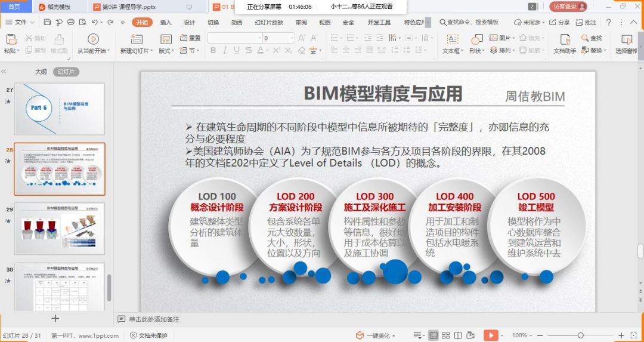Toggle superscript formatting

pyautogui.click(x=277, y=51)
